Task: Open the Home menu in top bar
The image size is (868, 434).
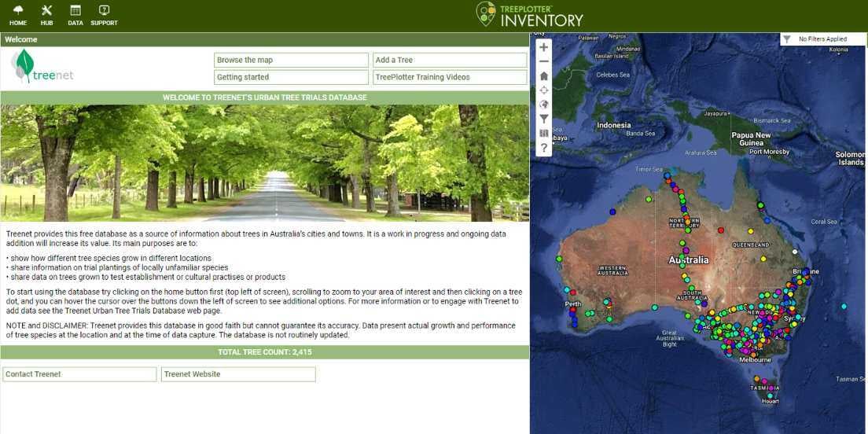Action: coord(18,15)
